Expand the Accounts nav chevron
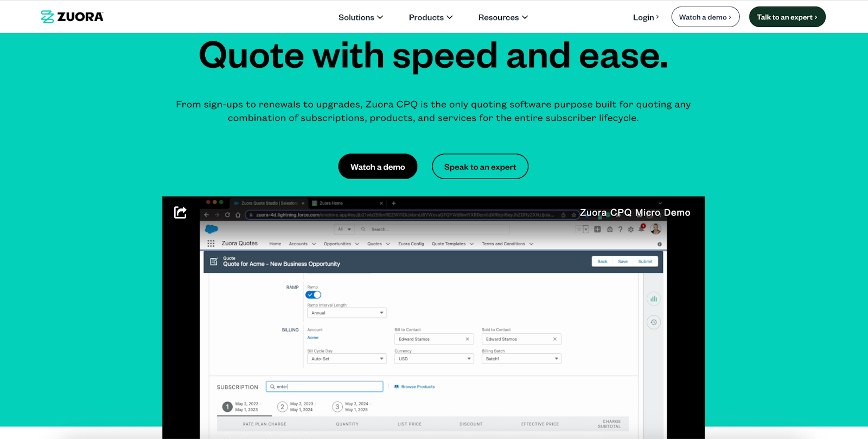This screenshot has width=868, height=439. (x=314, y=244)
